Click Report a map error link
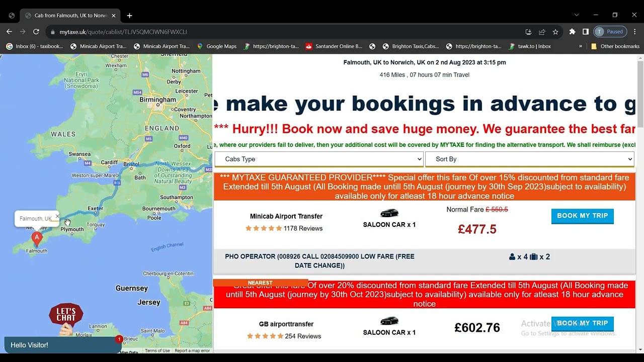The height and width of the screenshot is (362, 644). pyautogui.click(x=192, y=351)
